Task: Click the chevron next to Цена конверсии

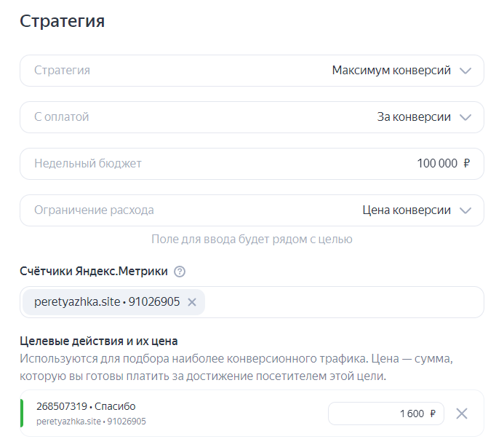Action: point(465,210)
